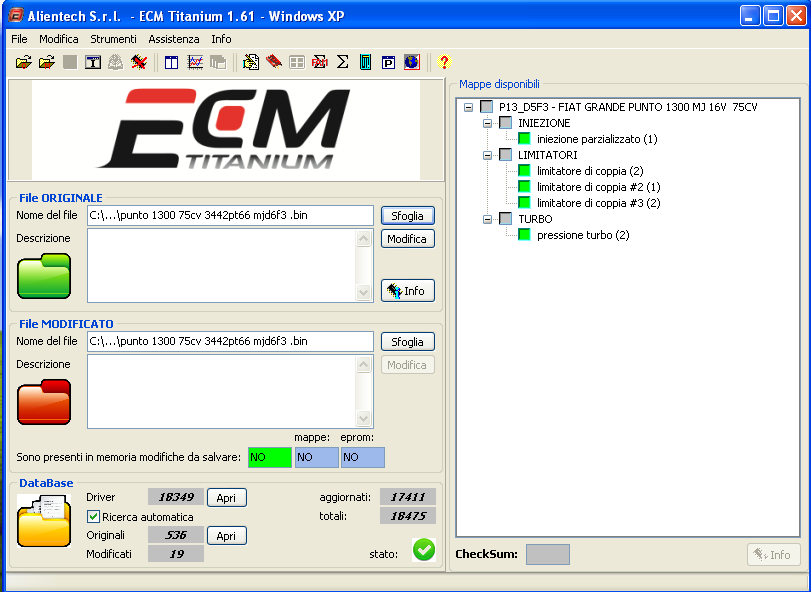Open the File menu
The width and height of the screenshot is (811, 592).
[x=19, y=39]
